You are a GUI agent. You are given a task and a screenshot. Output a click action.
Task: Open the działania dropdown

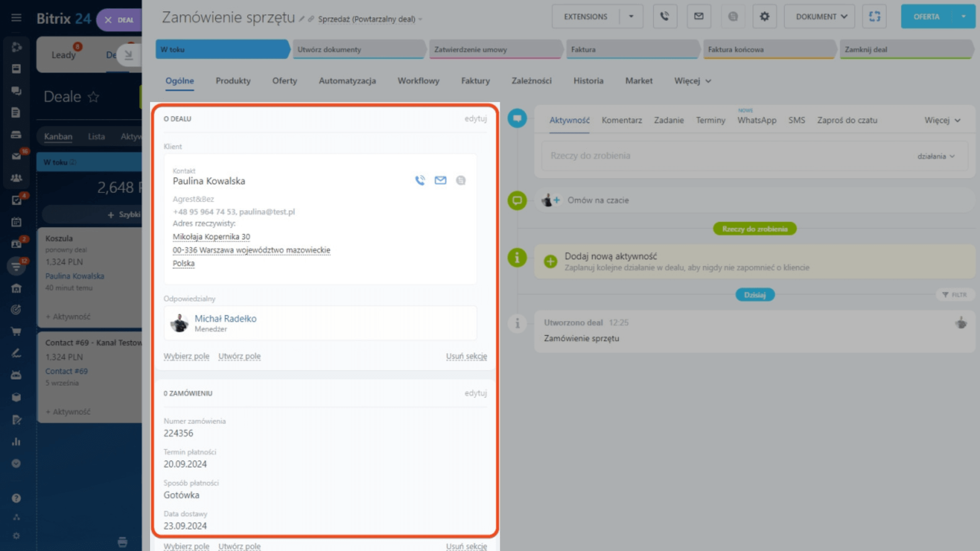coord(936,157)
